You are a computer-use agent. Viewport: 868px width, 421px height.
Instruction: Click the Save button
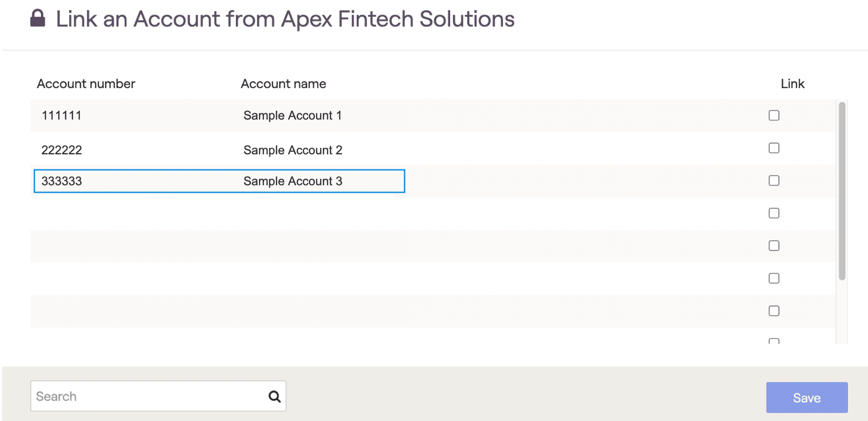(x=807, y=398)
